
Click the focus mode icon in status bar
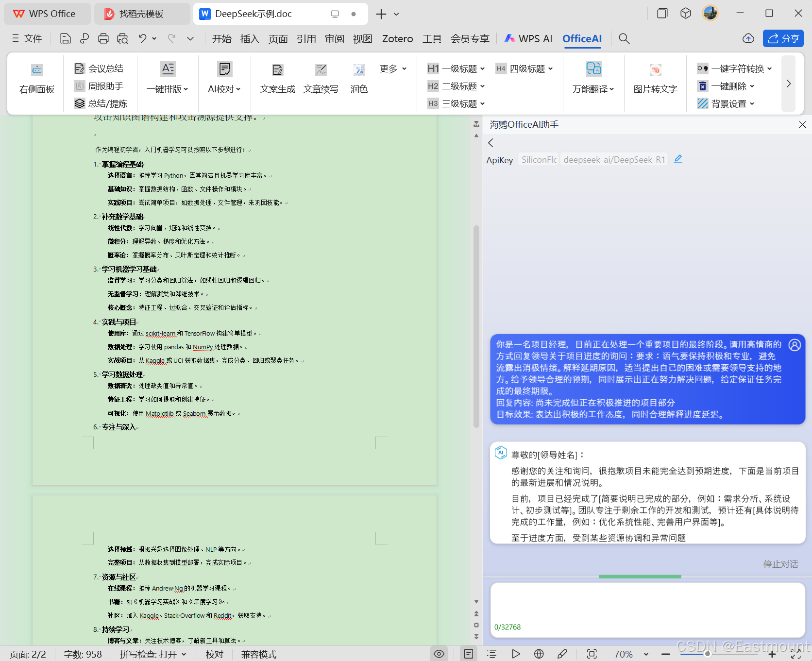point(592,654)
